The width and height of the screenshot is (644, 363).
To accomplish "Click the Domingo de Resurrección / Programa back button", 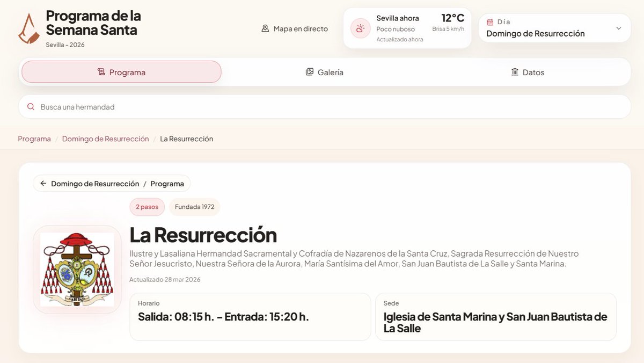I will (x=112, y=184).
